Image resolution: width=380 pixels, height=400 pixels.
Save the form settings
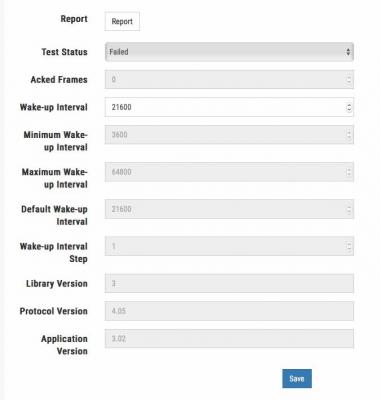pos(297,378)
